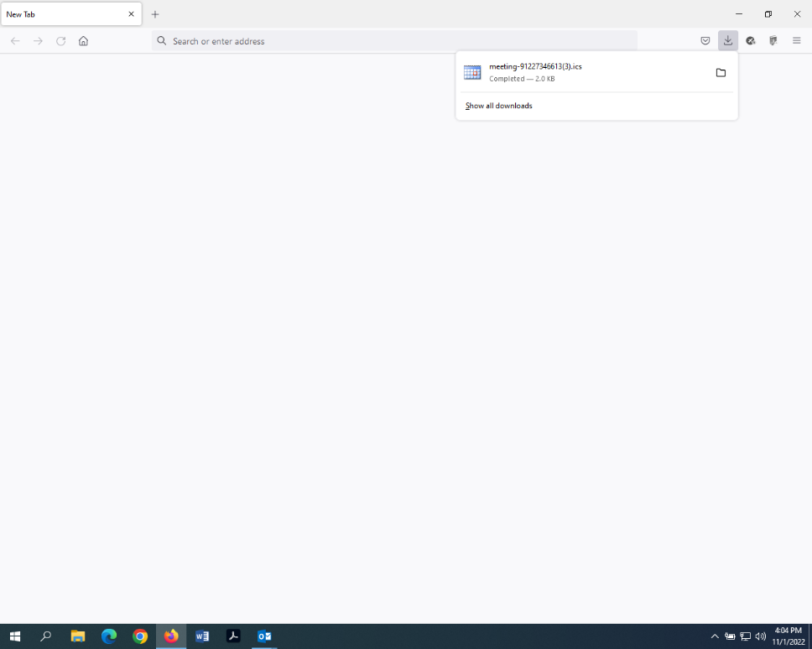The image size is (812, 649).
Task: Reload the current page
Action: [x=60, y=41]
